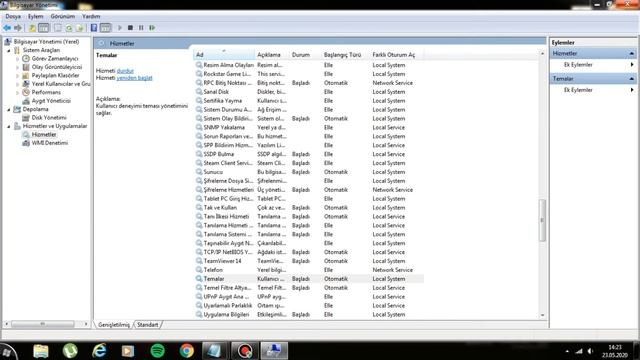Open uTorrent from the taskbar

tap(70, 351)
